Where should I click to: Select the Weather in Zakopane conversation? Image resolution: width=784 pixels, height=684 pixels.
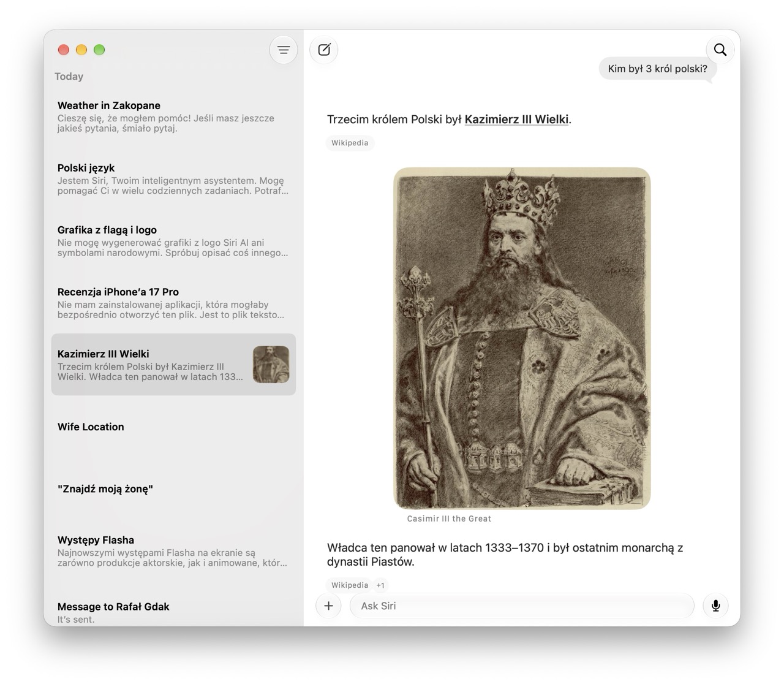point(173,116)
